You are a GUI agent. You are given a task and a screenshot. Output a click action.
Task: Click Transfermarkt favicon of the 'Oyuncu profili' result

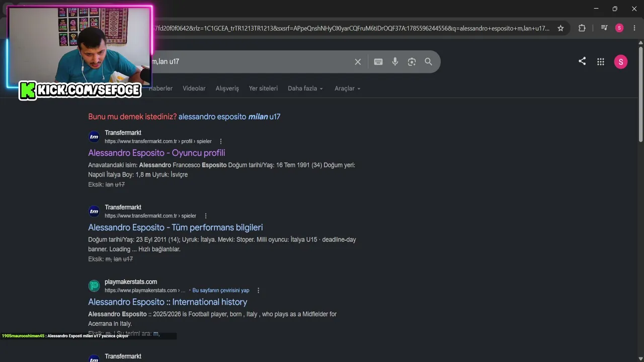point(94,137)
